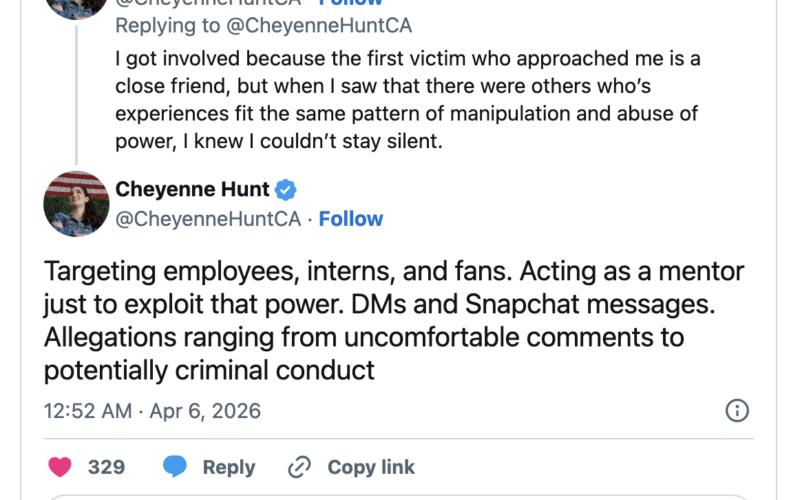Click the chain icon beside Copy link
This screenshot has height=500, width=800.
299,467
